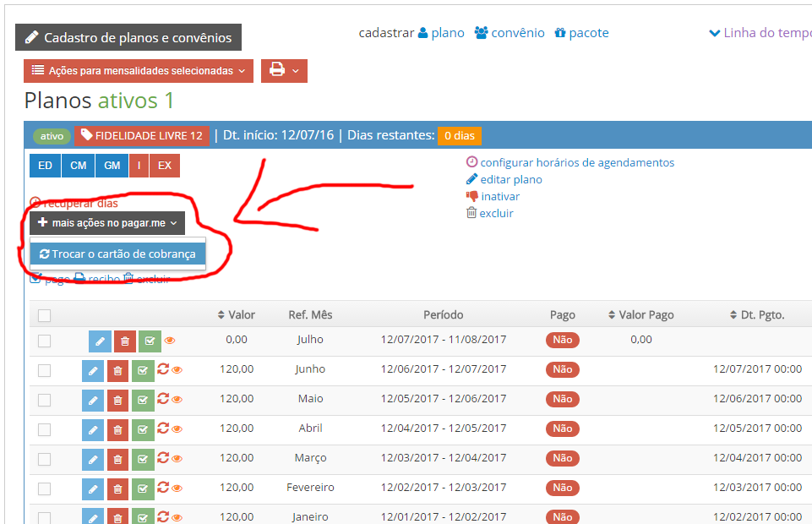Click the edit pencil icon in the Fevereiro row
Image resolution: width=812 pixels, height=524 pixels.
[x=93, y=489]
